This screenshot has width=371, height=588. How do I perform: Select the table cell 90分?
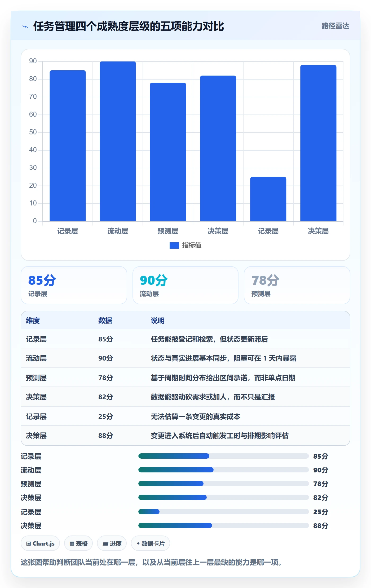(105, 358)
